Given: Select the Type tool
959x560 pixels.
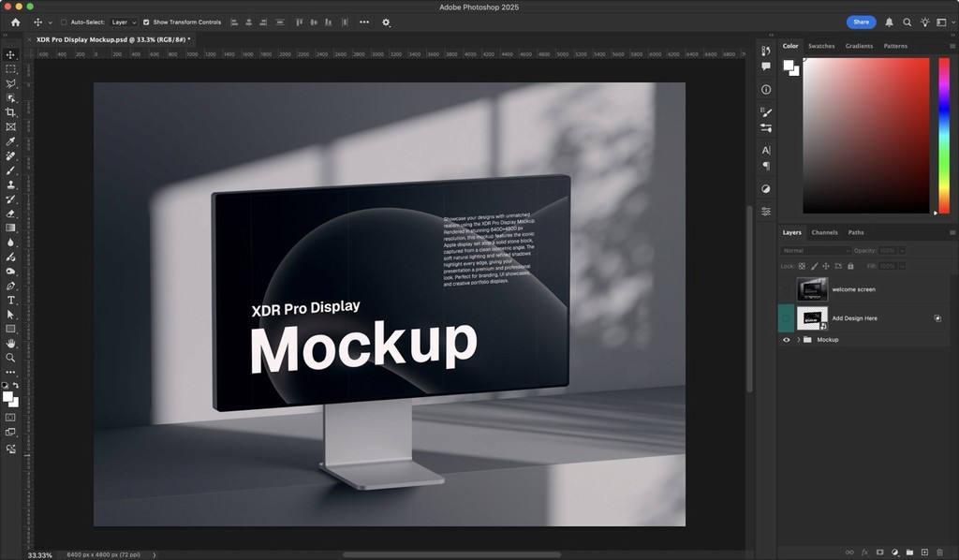Looking at the screenshot, I should [x=10, y=300].
